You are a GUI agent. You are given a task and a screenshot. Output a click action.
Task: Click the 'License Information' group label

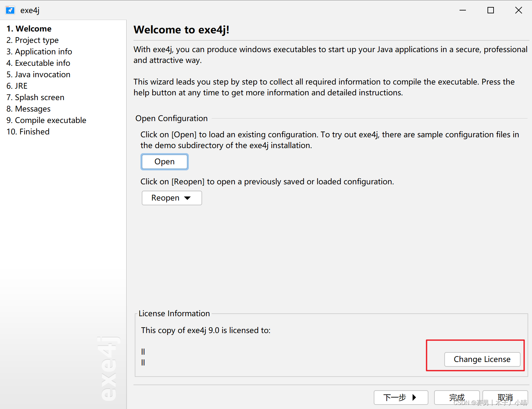(x=174, y=313)
